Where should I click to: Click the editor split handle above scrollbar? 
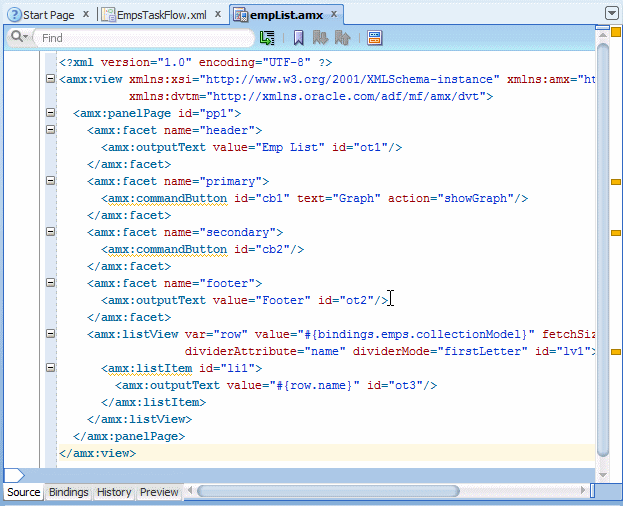602,27
